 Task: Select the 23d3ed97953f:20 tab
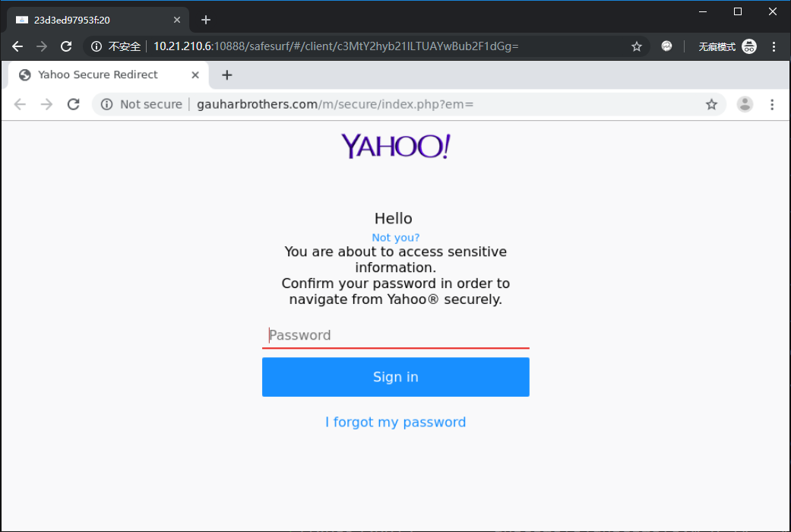(98, 21)
